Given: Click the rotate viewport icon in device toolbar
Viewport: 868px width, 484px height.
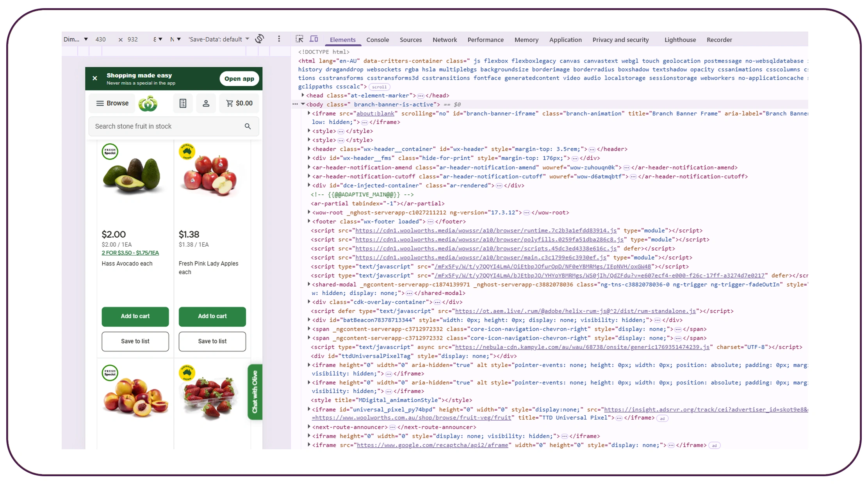Looking at the screenshot, I should click(260, 39).
